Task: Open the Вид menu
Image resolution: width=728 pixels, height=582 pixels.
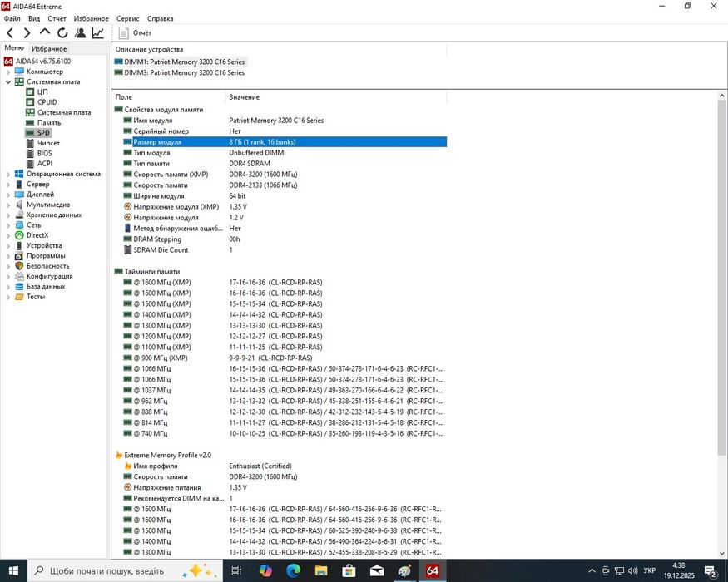Action: pyautogui.click(x=34, y=18)
